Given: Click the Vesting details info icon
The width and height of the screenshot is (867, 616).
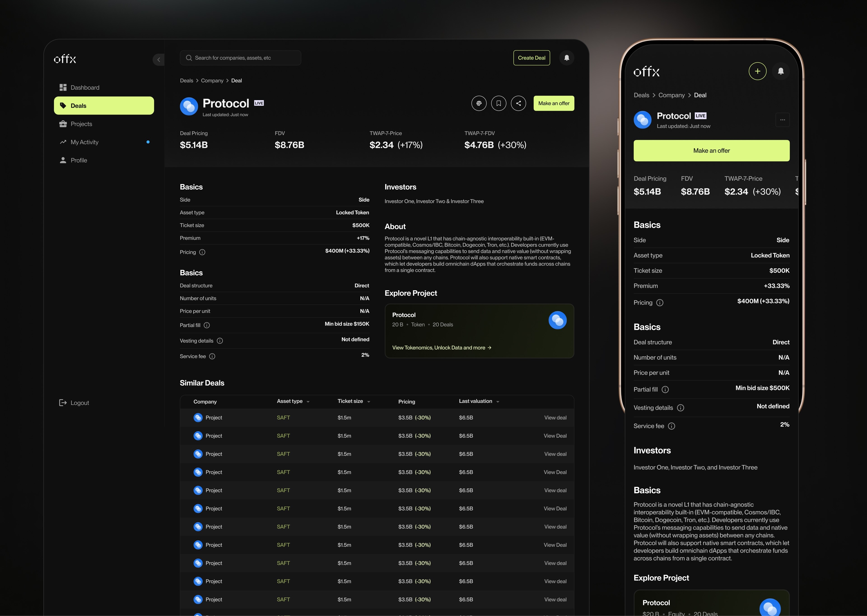Looking at the screenshot, I should click(220, 341).
